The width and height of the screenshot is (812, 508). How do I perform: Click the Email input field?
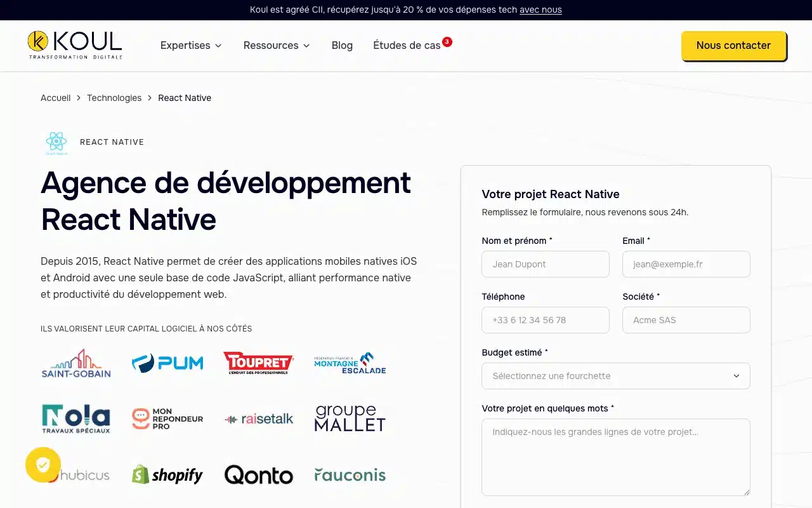[686, 264]
